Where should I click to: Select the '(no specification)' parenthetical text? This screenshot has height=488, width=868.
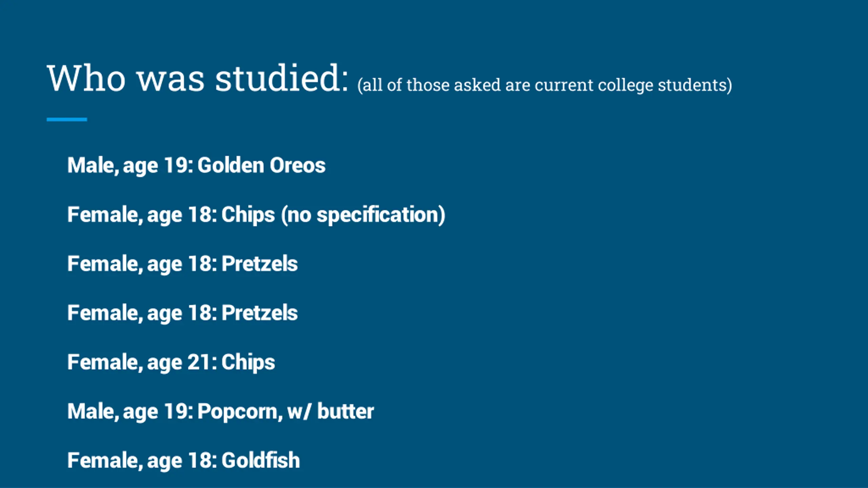coord(363,215)
